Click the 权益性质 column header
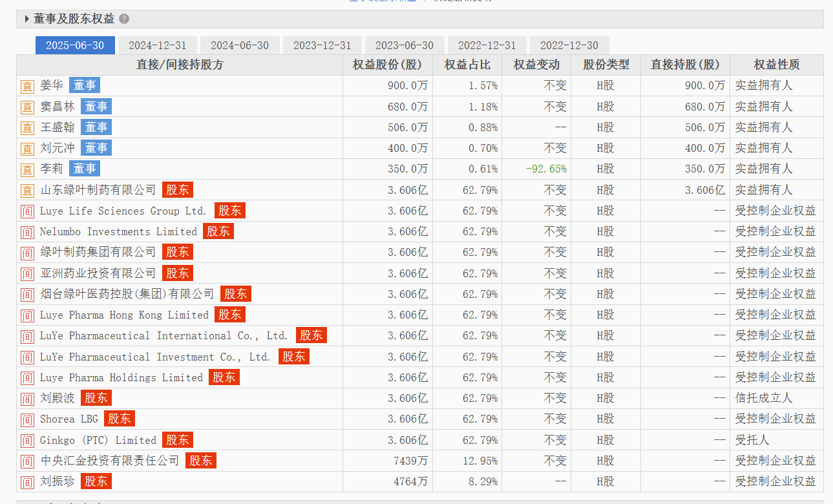Image resolution: width=833 pixels, height=504 pixels. (x=777, y=65)
